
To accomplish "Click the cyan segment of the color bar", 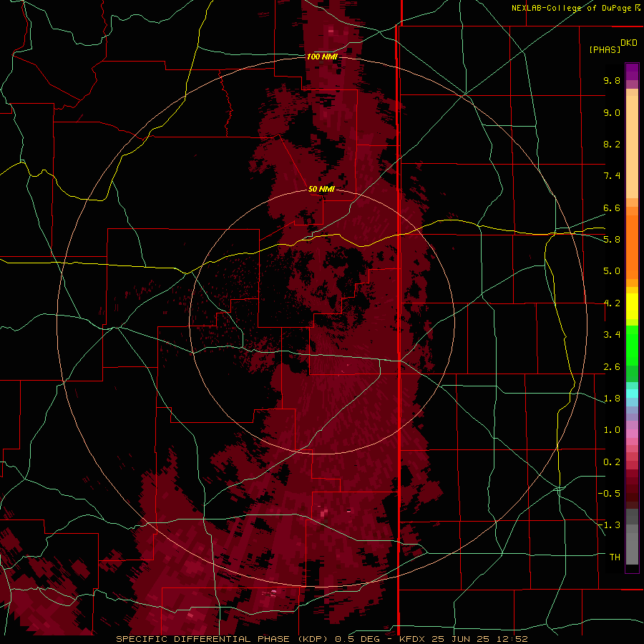I will click(632, 394).
